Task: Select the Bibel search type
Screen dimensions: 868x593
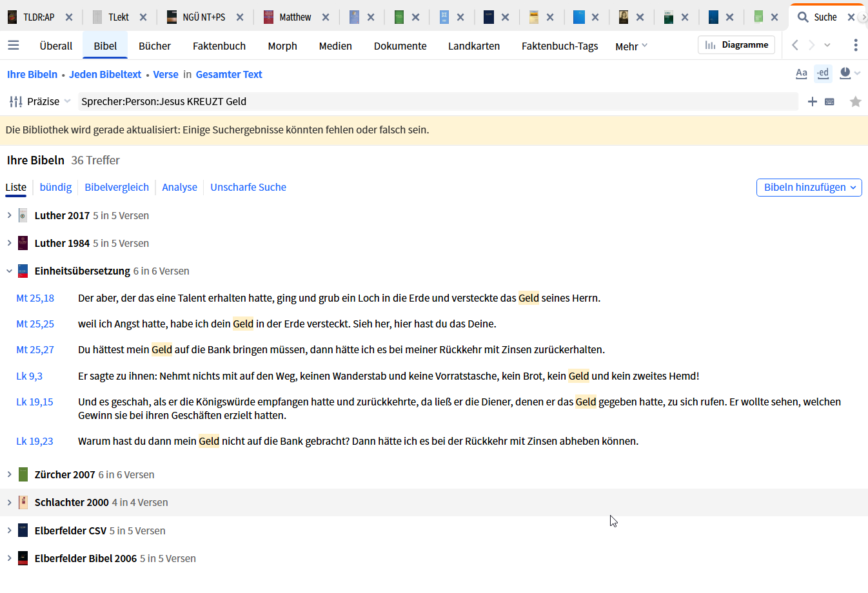Action: pos(105,46)
